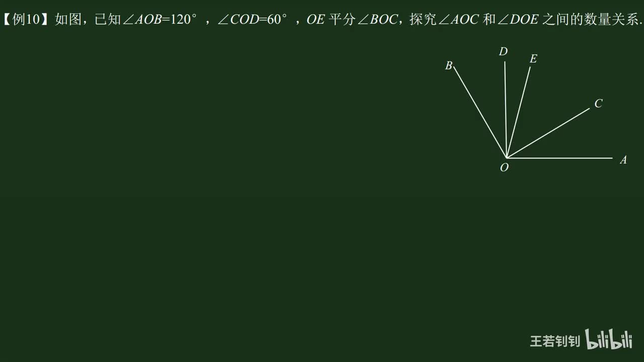Viewport: 644px width, 362px height.
Task: Click the 王若钊钊 author watermark text
Action: [555, 341]
